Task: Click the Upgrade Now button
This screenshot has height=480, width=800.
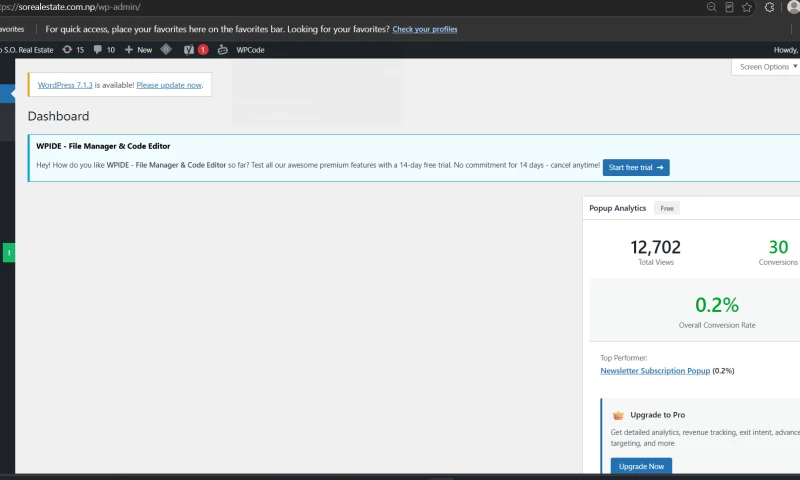Action: 641,466
